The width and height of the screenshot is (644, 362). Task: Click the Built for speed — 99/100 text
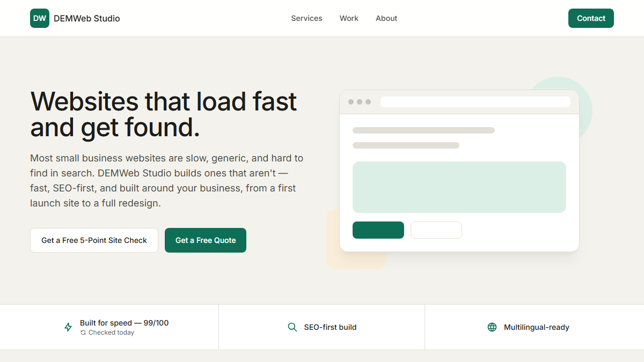(124, 323)
